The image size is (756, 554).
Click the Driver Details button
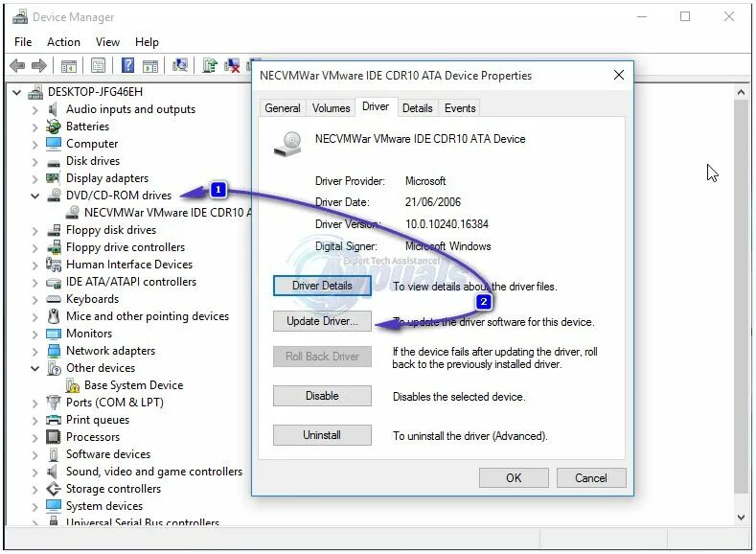pos(322,286)
